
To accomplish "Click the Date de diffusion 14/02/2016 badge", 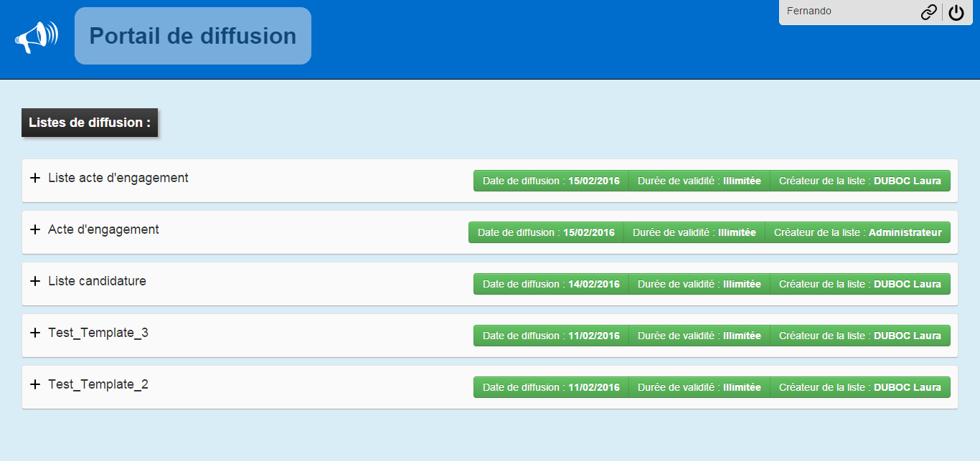I will 551,284.
